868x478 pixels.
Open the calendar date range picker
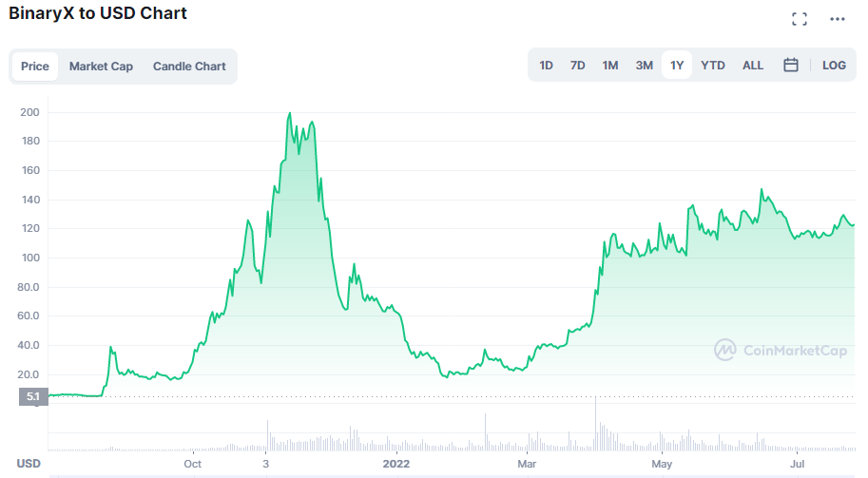(790, 66)
